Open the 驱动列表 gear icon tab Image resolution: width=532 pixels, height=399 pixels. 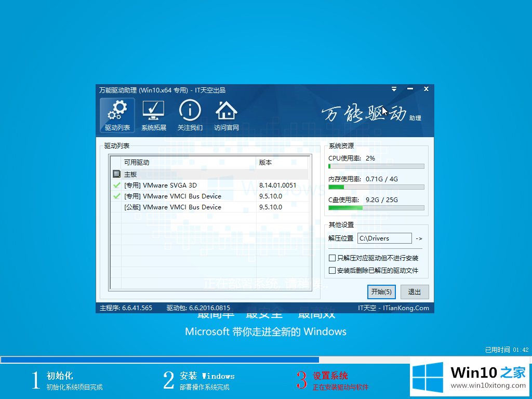click(x=117, y=115)
